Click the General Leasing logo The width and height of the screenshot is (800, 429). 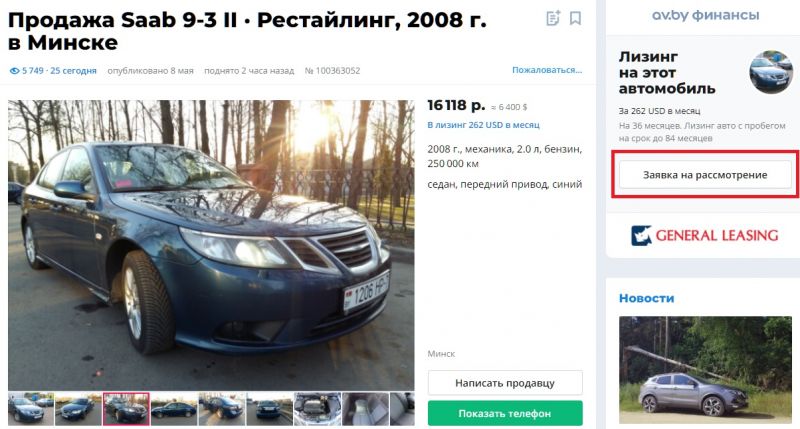click(x=705, y=235)
